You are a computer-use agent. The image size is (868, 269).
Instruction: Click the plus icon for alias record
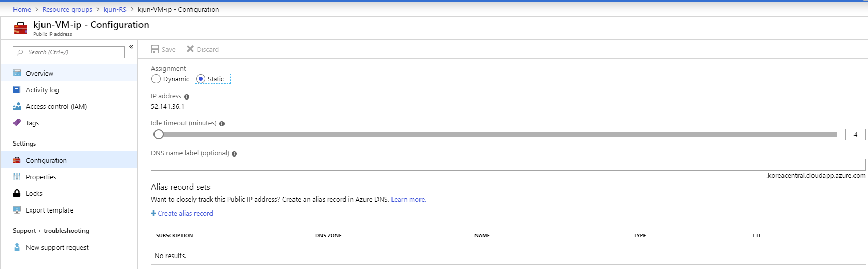(x=153, y=213)
